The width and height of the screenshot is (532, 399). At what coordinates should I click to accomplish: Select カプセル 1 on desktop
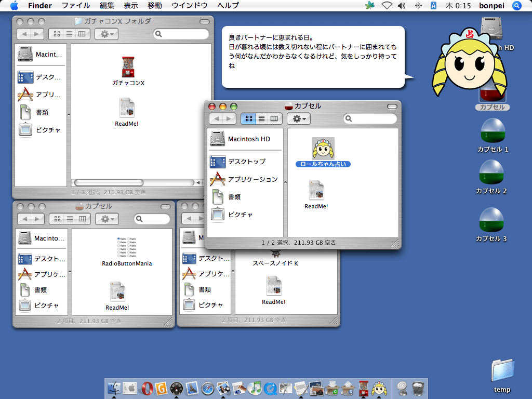(493, 130)
